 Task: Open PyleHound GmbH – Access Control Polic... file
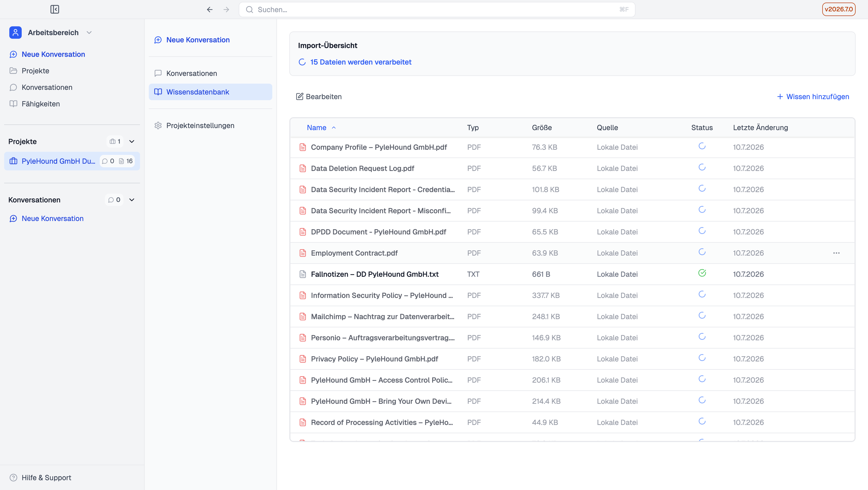coord(382,380)
